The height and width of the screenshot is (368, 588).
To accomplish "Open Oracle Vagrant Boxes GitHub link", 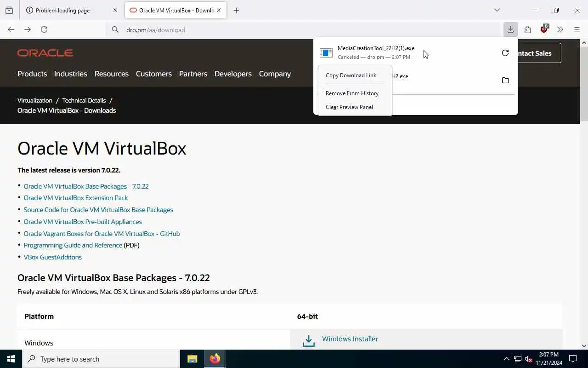I will pos(102,234).
